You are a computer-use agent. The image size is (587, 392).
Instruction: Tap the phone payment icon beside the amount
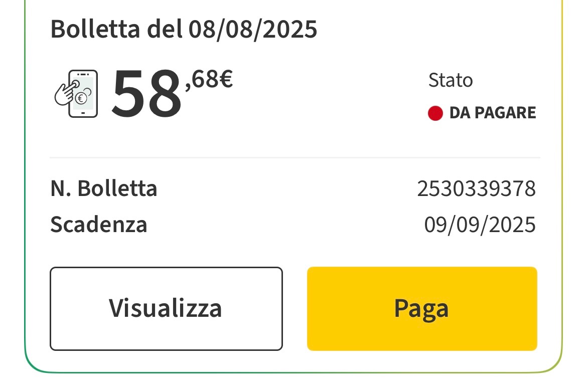click(76, 94)
